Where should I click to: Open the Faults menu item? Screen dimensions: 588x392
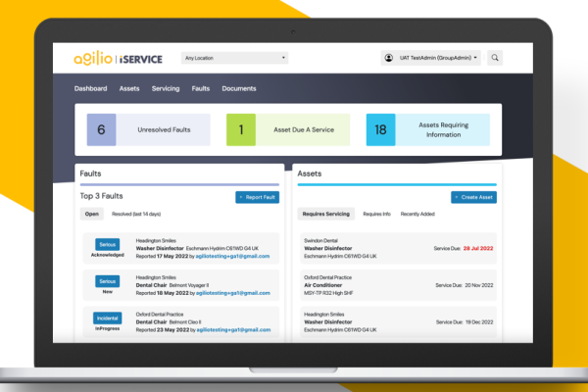(x=201, y=88)
